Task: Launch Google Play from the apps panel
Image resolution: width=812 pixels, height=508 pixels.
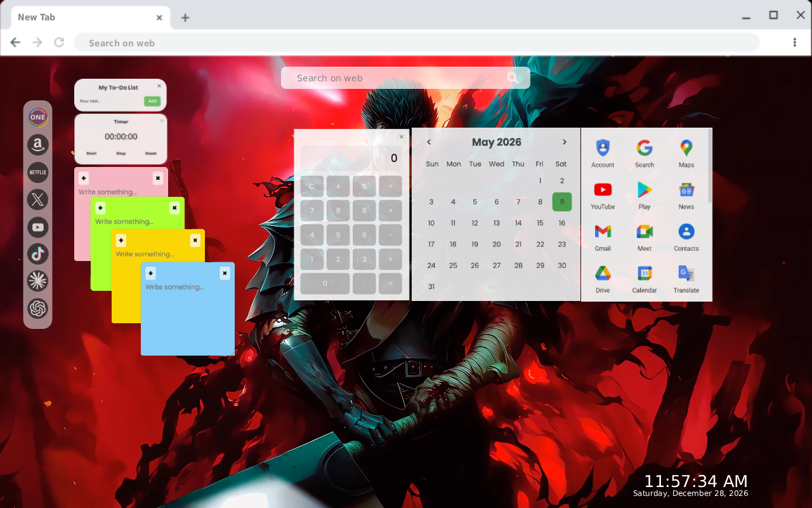Action: coord(645,196)
